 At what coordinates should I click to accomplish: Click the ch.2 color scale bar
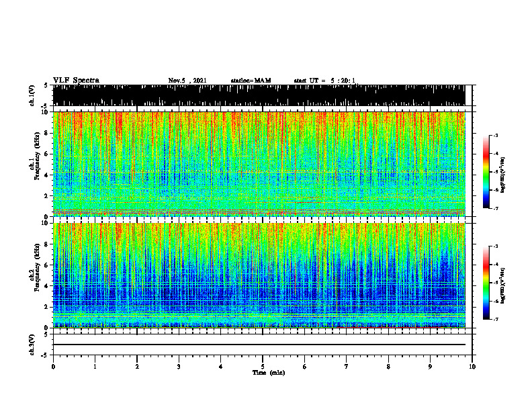pyautogui.click(x=486, y=283)
